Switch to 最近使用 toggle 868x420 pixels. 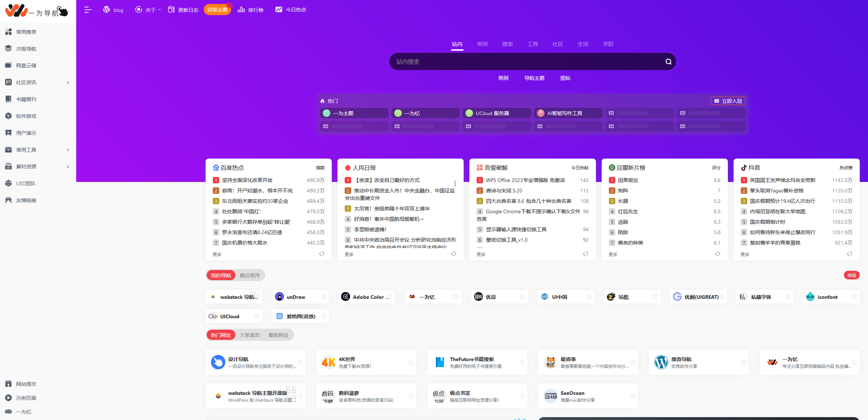(x=249, y=275)
